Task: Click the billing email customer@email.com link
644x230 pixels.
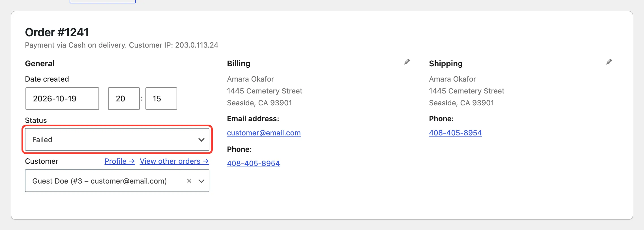Action: [x=264, y=133]
